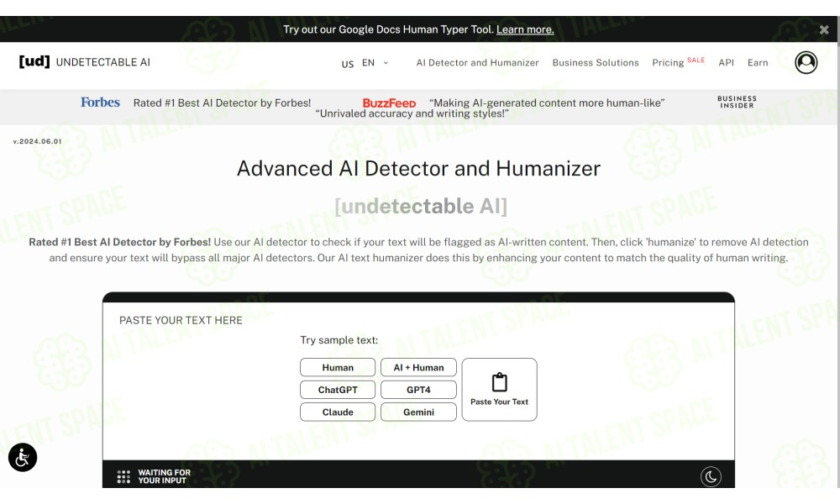Click the Unrivaled accuracy and writing styles quote

point(412,113)
